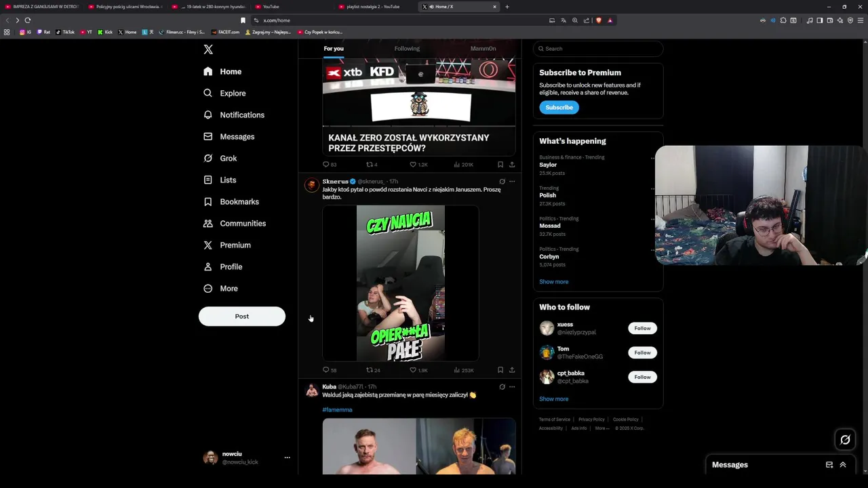
Task: Share the Sknerus post
Action: (x=512, y=370)
